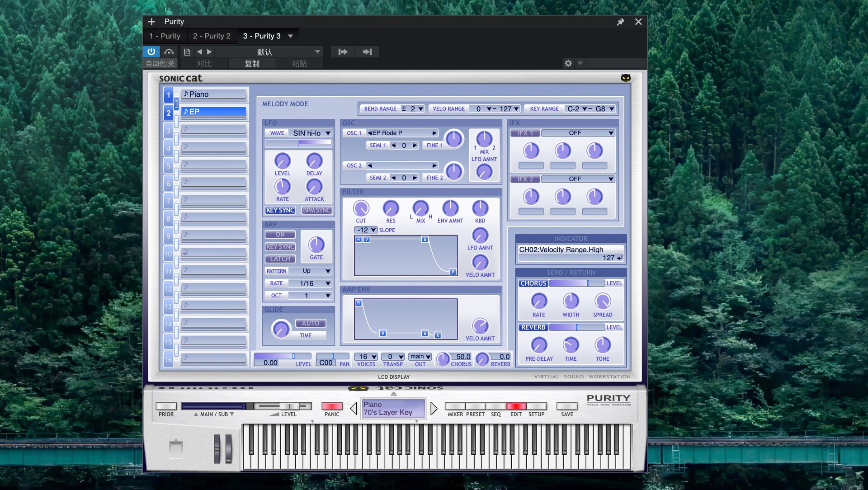
Task: Select channel number 2 button
Action: pos(169,113)
